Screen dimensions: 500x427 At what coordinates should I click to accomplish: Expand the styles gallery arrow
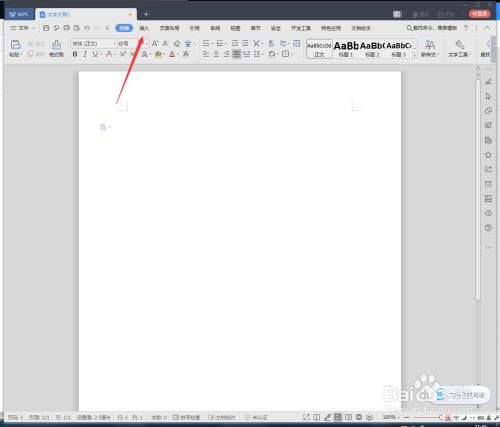point(414,55)
